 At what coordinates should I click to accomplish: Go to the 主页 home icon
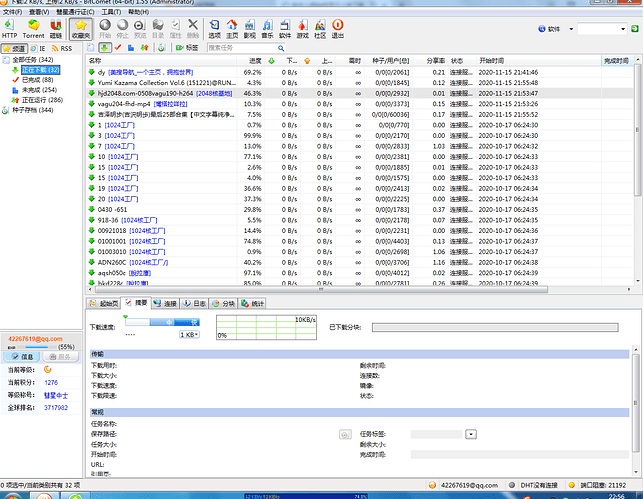232,29
